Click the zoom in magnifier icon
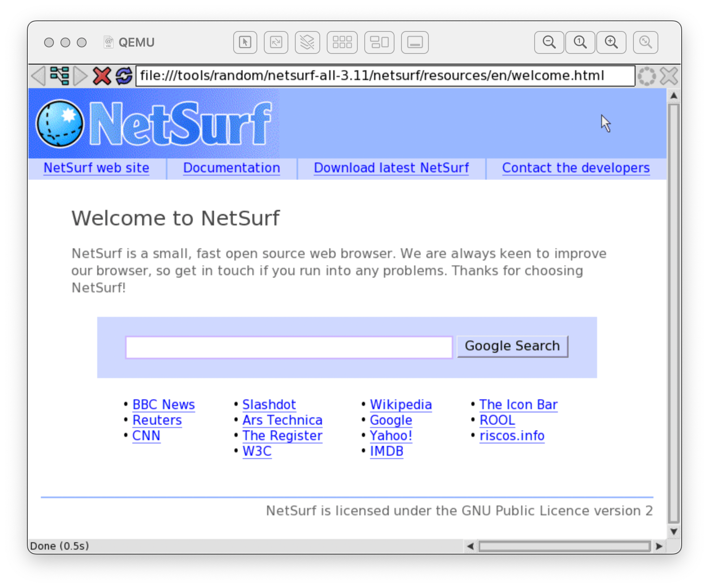The width and height of the screenshot is (709, 588). [611, 42]
